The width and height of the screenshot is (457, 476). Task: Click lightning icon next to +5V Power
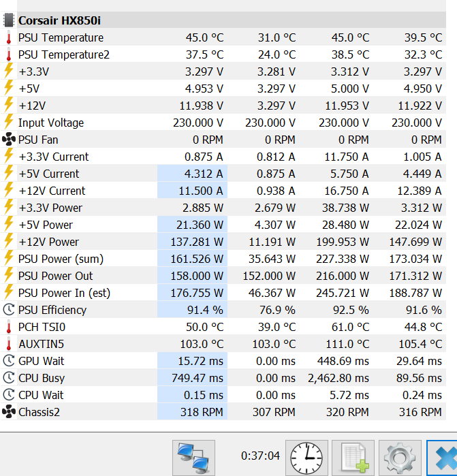pos(9,224)
